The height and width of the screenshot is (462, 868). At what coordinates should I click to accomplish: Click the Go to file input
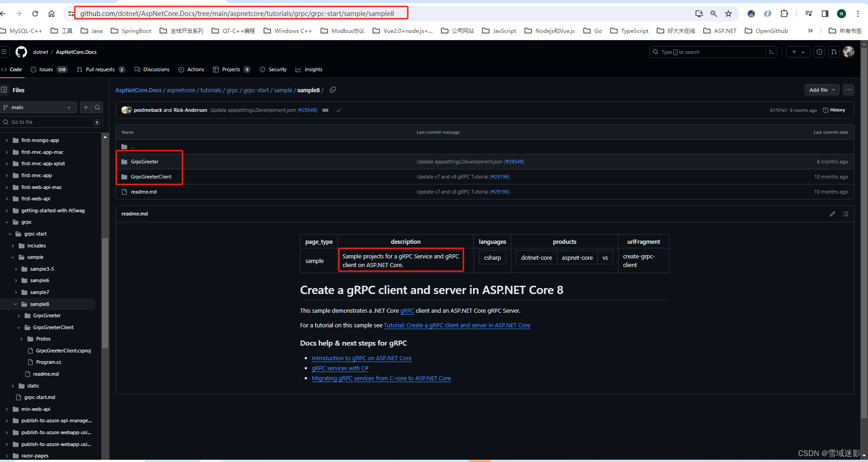[51, 122]
